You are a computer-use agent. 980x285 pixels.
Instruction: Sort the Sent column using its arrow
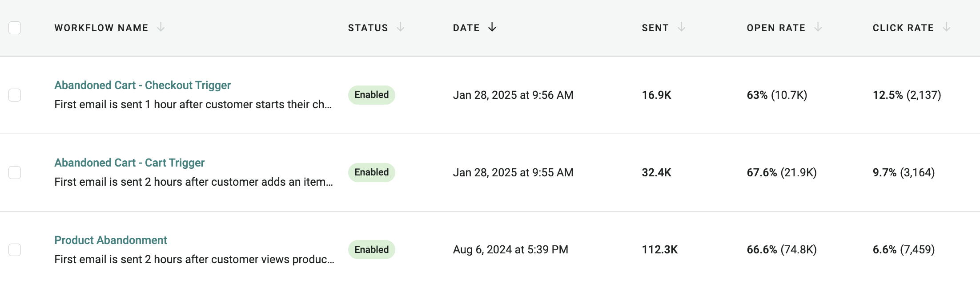(x=681, y=28)
